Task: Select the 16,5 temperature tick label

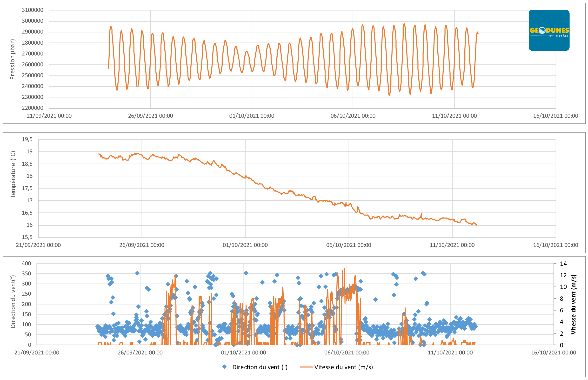Action: pyautogui.click(x=27, y=213)
